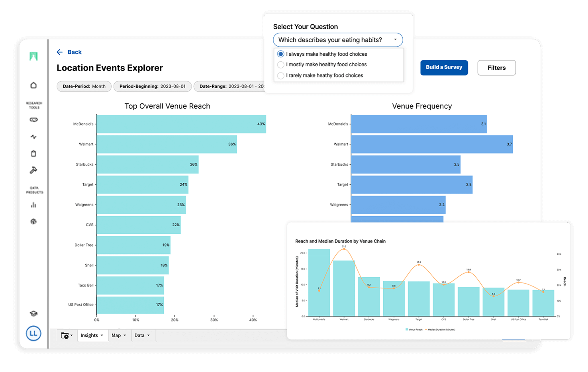Click the Taco Bell 17% reach bar

tap(130, 286)
